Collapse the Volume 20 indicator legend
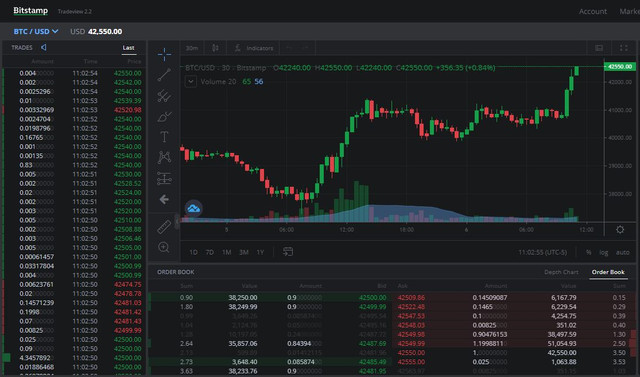 pos(190,82)
